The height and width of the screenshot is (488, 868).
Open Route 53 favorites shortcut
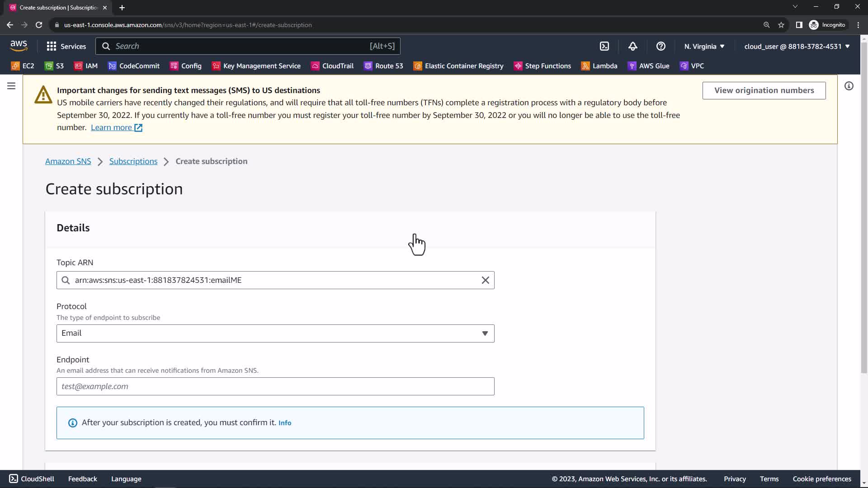click(383, 66)
